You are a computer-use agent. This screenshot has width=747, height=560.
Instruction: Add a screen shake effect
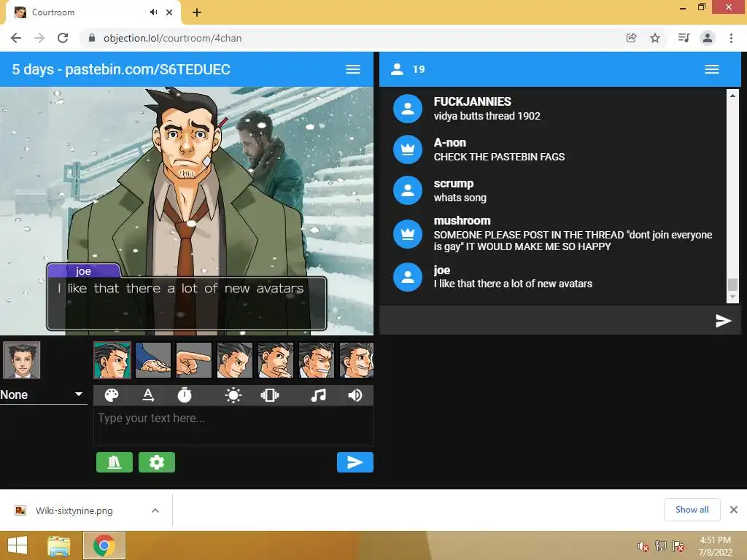tap(270, 395)
